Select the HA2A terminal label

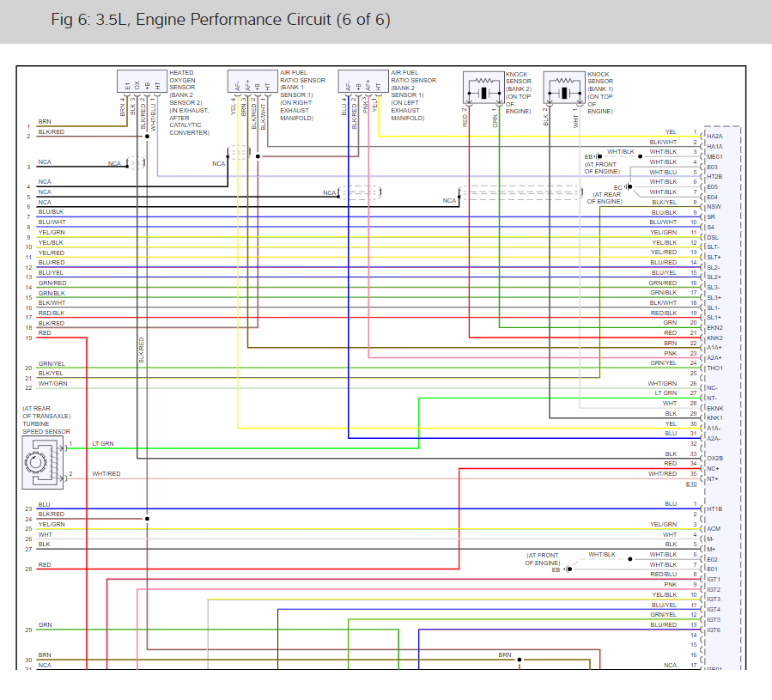pyautogui.click(x=714, y=137)
